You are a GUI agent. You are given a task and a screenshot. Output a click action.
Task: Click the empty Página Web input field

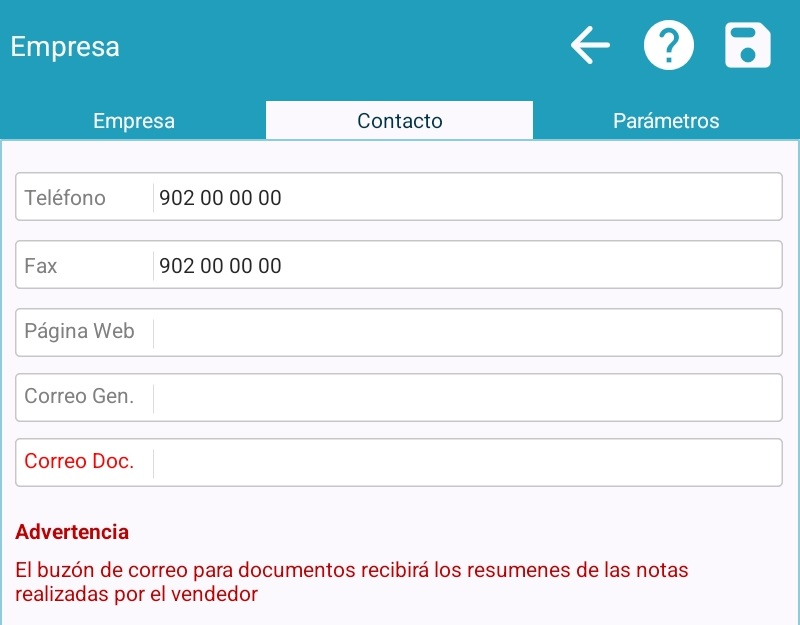pos(465,332)
